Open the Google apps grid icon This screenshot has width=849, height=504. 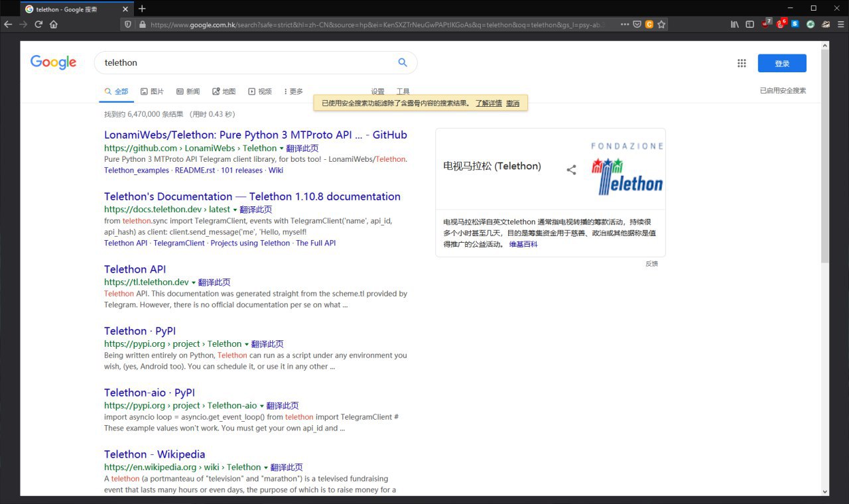pos(742,63)
